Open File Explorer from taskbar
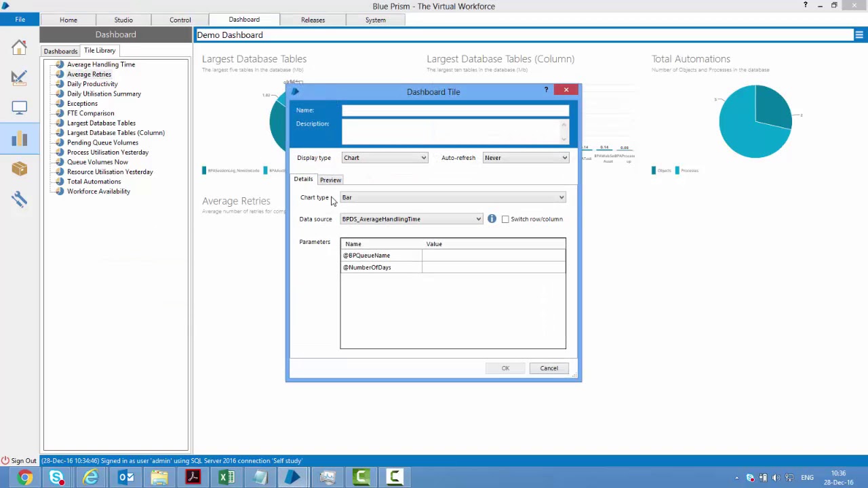The height and width of the screenshot is (488, 868). coord(159,478)
